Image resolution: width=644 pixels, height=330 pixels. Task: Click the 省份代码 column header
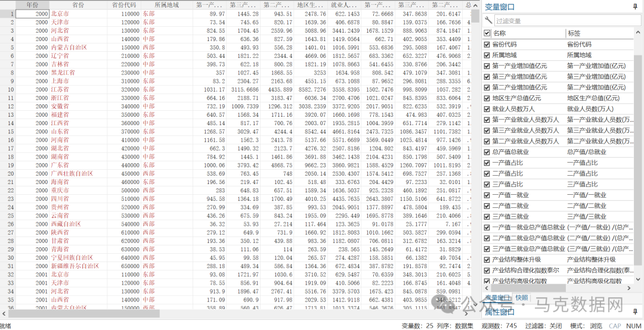[124, 5]
